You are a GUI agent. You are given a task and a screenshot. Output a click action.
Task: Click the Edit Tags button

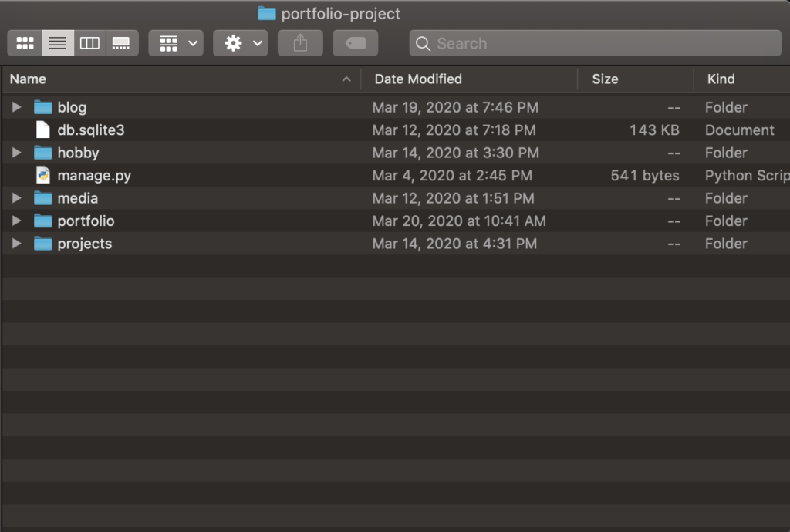(x=355, y=43)
